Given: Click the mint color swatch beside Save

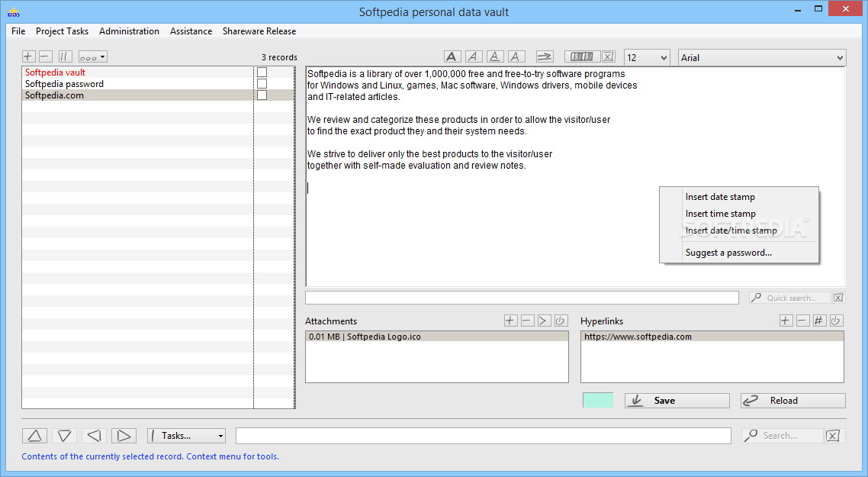Looking at the screenshot, I should [598, 400].
